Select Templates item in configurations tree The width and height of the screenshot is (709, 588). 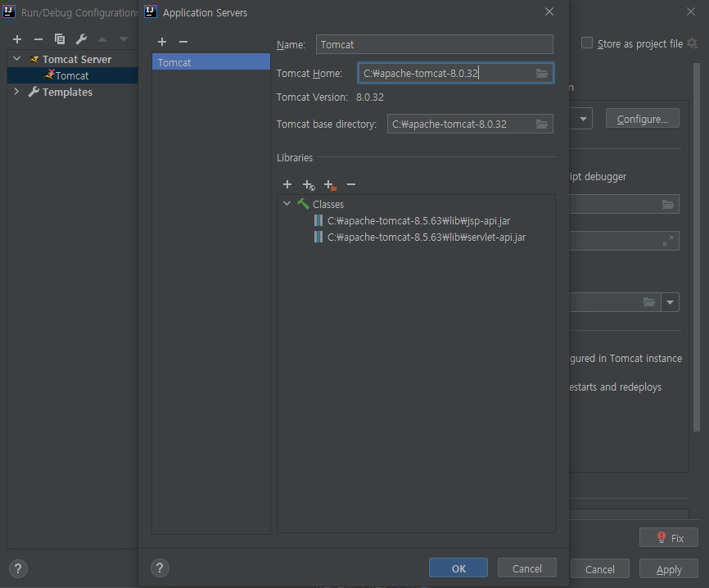click(67, 93)
